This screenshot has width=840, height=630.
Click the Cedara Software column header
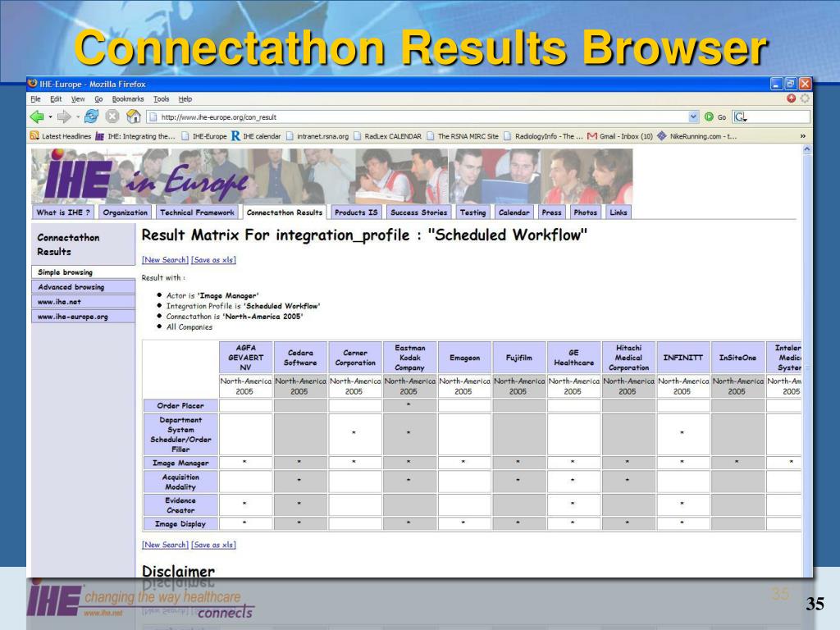coord(300,358)
